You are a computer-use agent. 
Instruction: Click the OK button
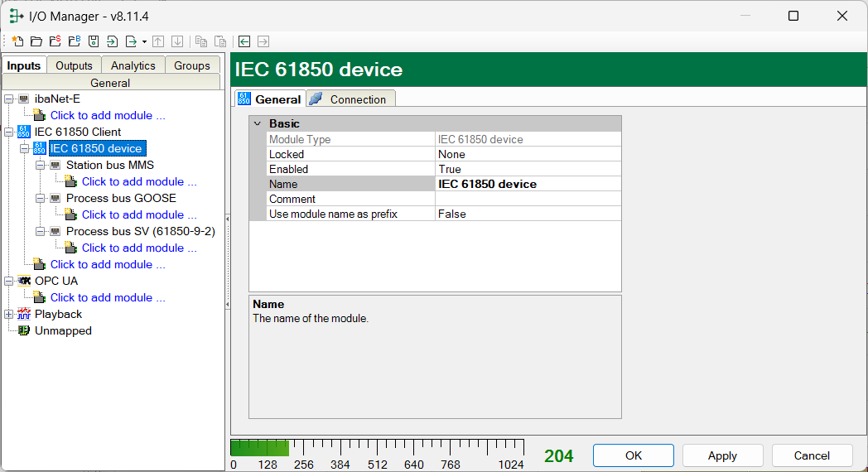pos(634,455)
